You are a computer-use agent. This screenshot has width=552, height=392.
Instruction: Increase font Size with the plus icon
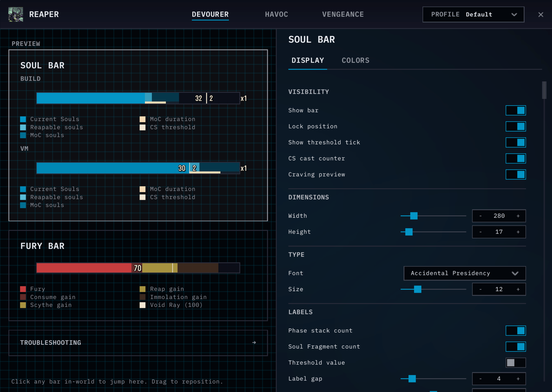[x=518, y=289]
